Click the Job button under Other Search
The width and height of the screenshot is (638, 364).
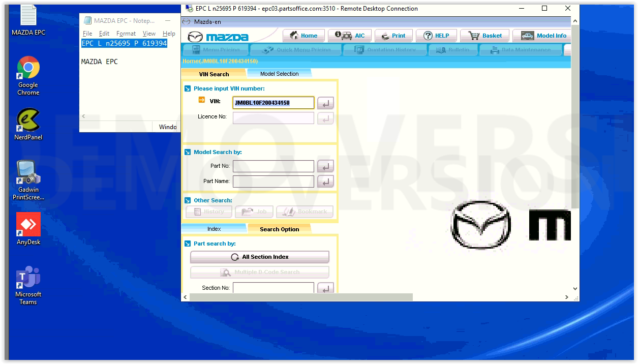tap(254, 211)
